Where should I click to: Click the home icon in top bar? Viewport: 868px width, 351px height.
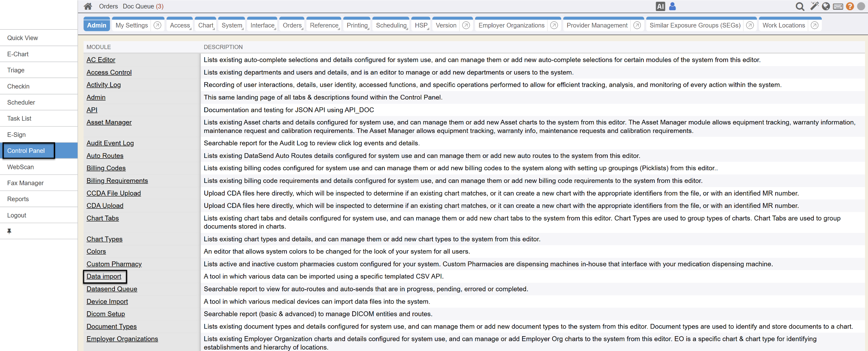88,6
